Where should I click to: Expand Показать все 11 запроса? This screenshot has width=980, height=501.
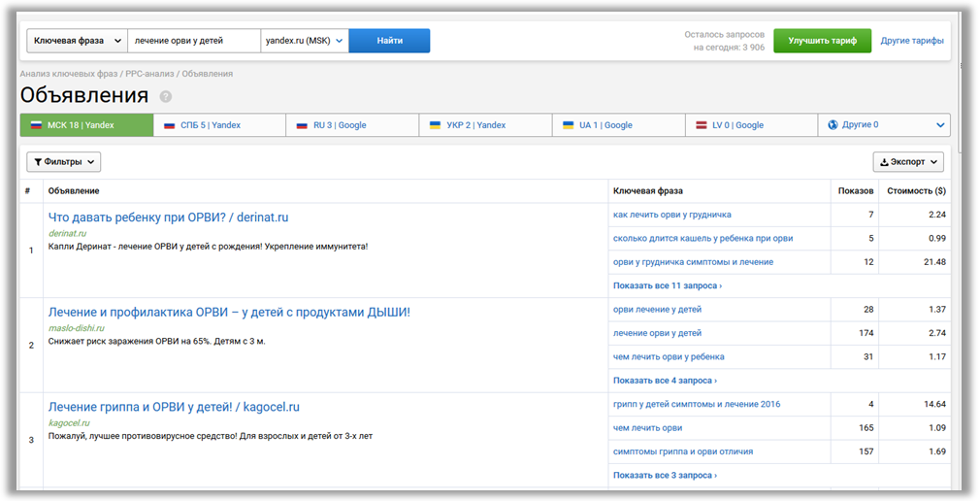[x=668, y=285]
